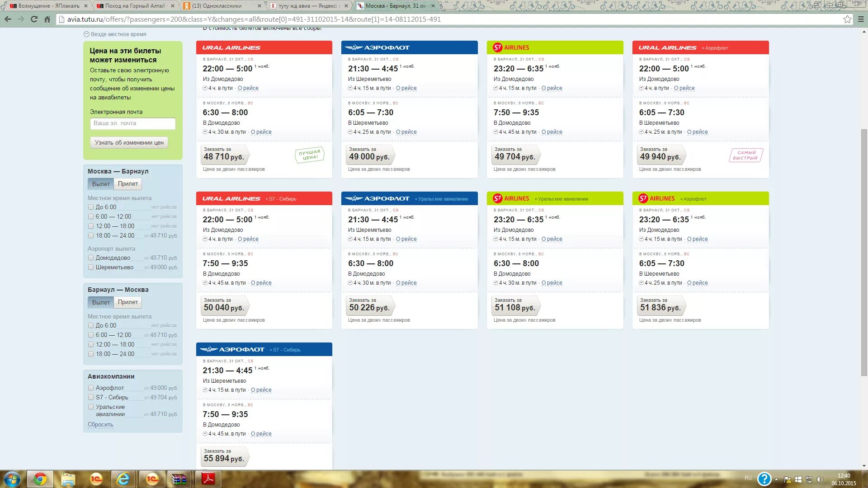Click the browser forward arrow
Viewport: 868px width, 488px height.
(x=21, y=19)
